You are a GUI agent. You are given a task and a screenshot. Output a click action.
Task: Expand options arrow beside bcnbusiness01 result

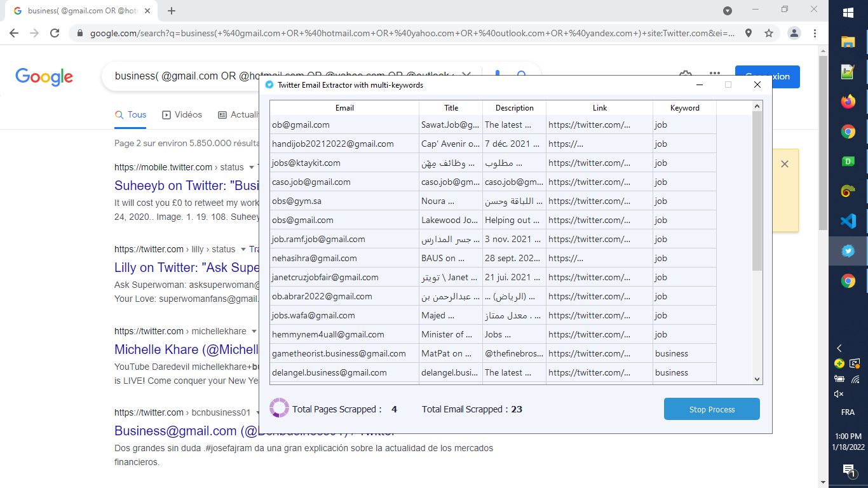point(259,412)
